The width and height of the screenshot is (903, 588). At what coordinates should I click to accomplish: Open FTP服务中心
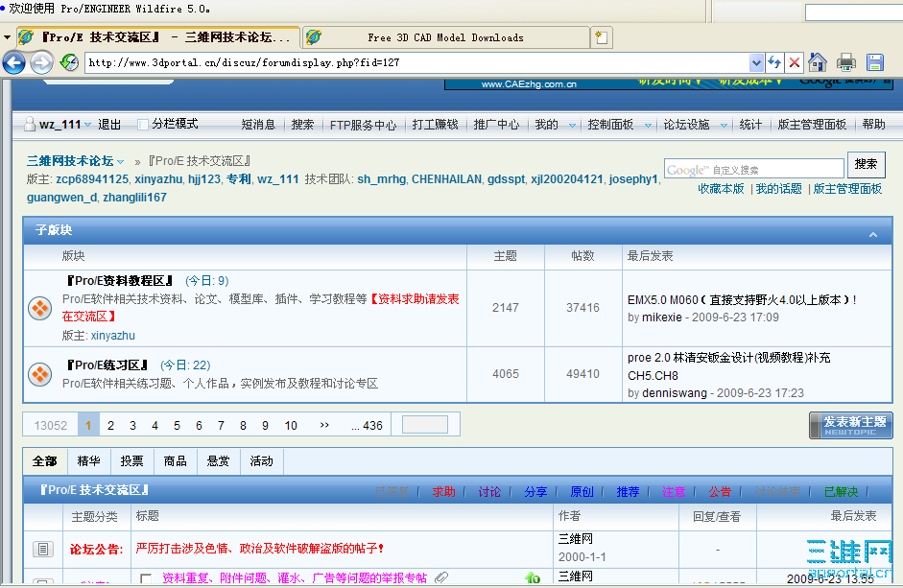[x=363, y=125]
